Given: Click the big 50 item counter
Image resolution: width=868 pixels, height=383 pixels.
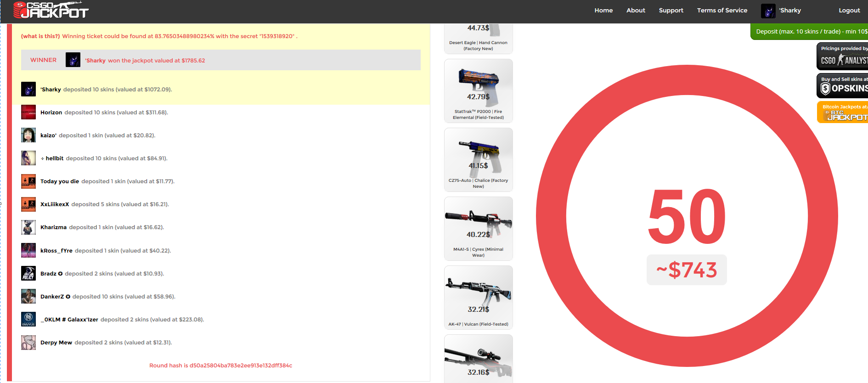Looking at the screenshot, I should [x=687, y=216].
